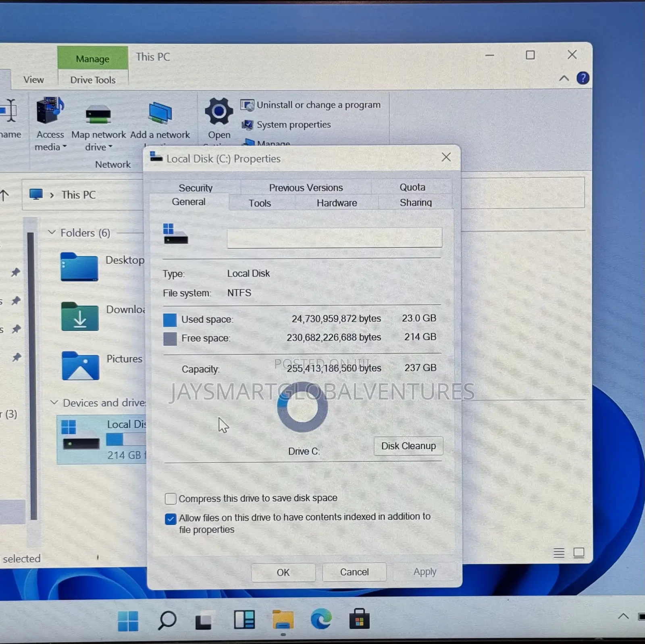Open File Explorer on taskbar
Viewport: 645px width, 644px height.
pyautogui.click(x=283, y=619)
